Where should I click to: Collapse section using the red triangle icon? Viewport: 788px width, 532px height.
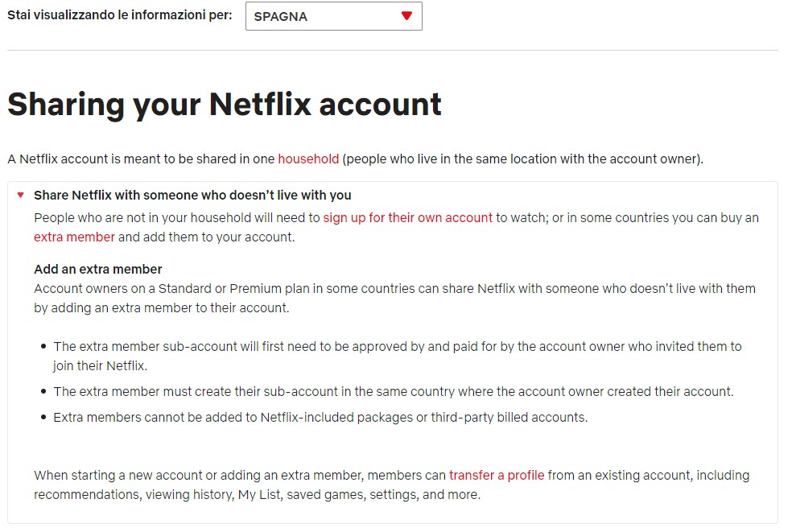click(x=21, y=196)
